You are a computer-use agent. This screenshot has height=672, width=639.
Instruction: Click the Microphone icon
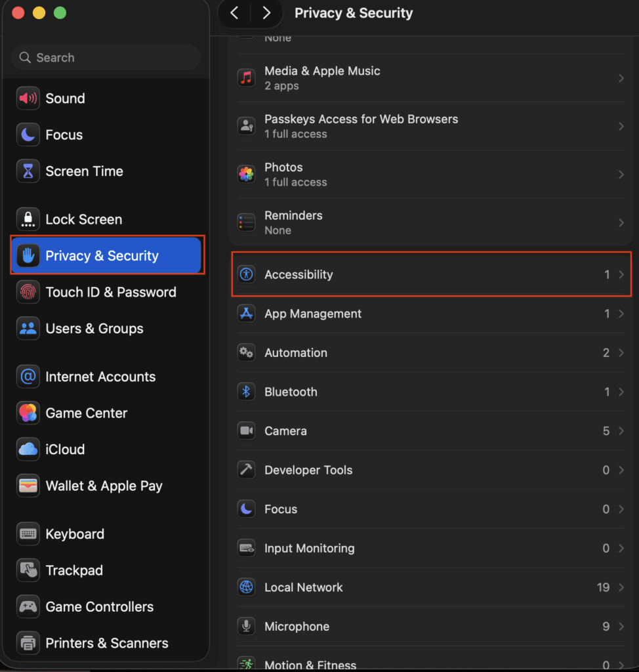click(247, 626)
